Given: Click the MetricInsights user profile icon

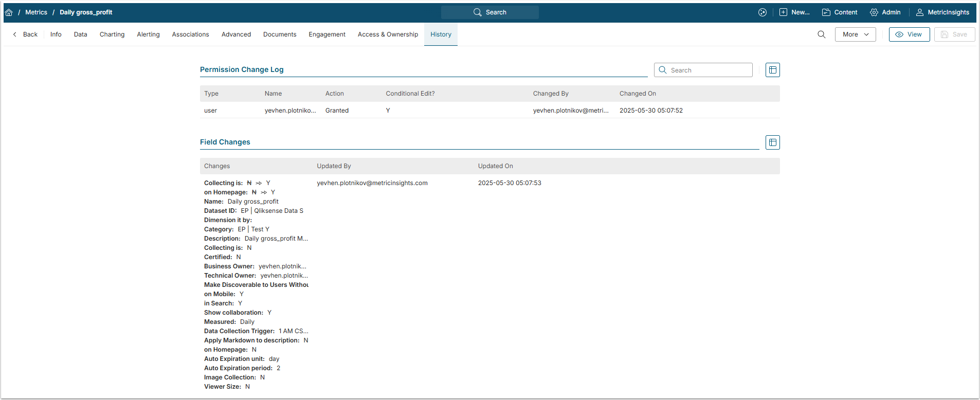Looking at the screenshot, I should click(920, 12).
